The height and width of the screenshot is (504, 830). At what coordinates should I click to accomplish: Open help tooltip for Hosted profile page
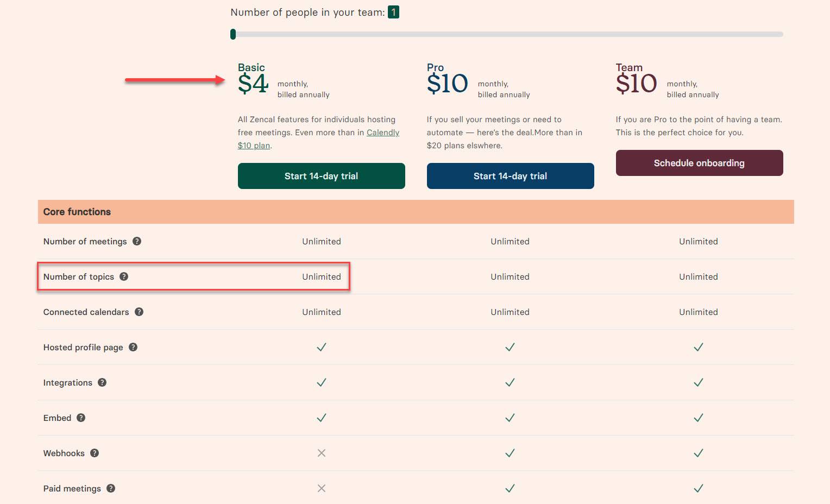point(133,347)
